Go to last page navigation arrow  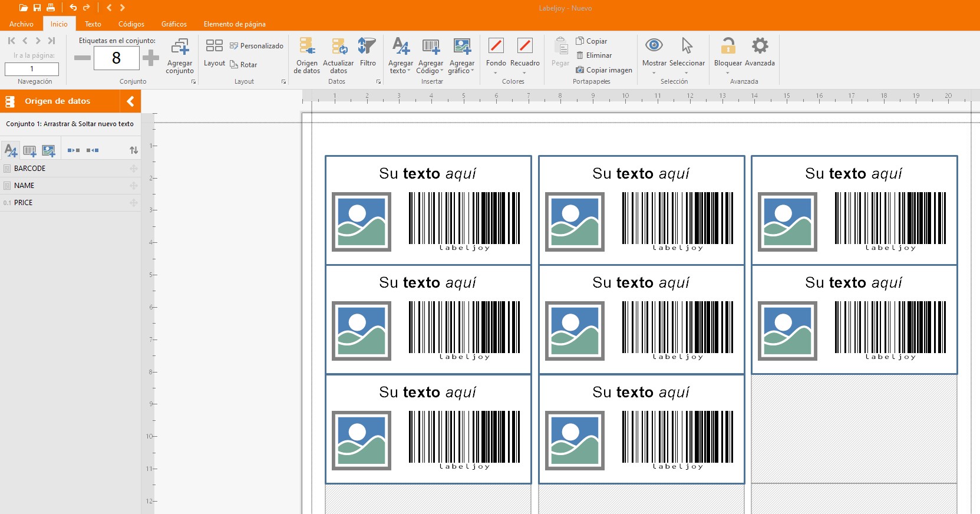tap(52, 41)
